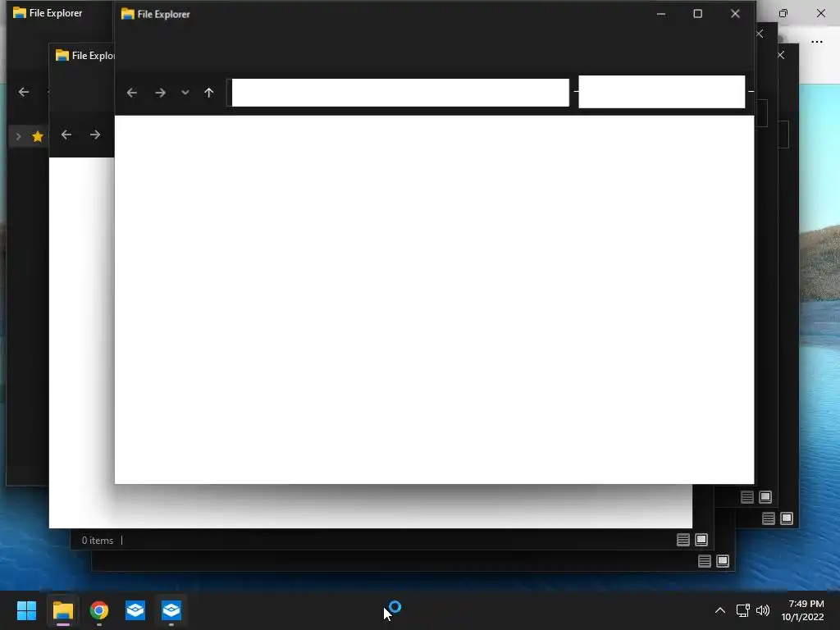840x630 pixels.
Task: Open File Explorer from taskbar
Action: (x=62, y=610)
